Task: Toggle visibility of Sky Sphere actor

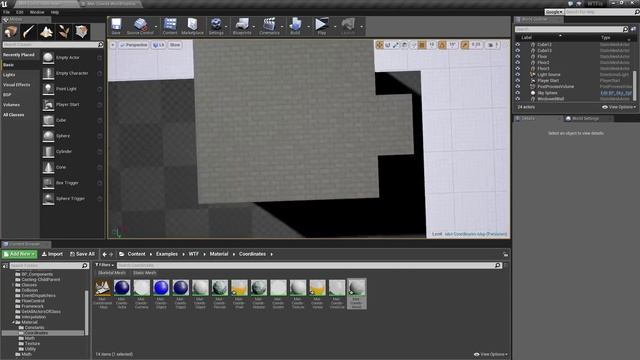Action: [x=518, y=93]
